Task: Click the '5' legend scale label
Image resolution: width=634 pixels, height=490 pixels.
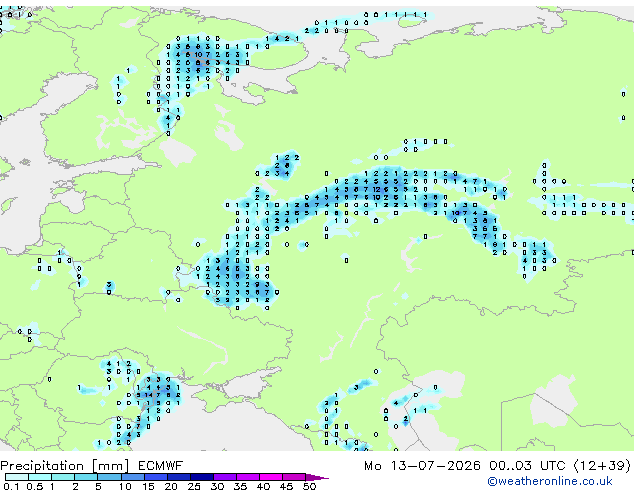Action: coord(98,486)
